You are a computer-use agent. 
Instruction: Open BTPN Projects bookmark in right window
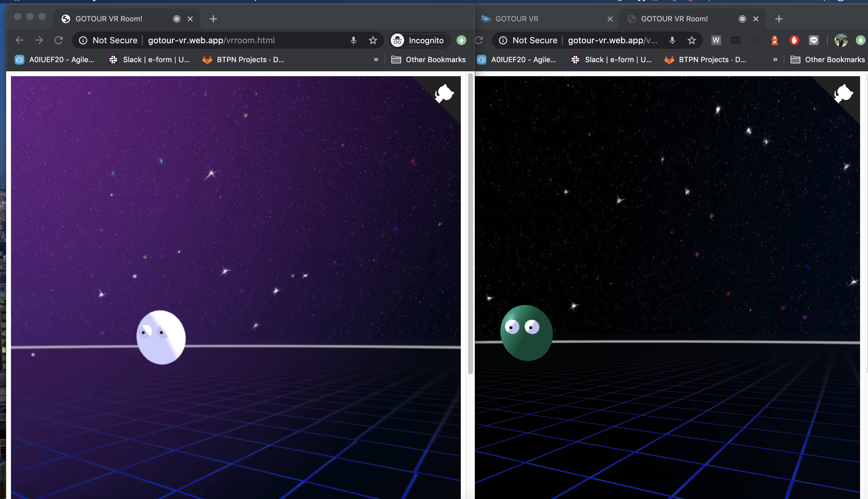coord(705,60)
